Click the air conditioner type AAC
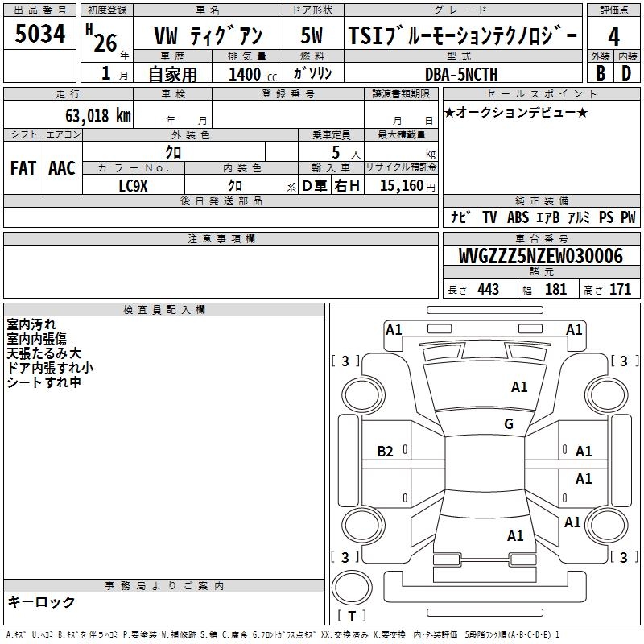Image resolution: width=644 pixels, height=644 pixels. pyautogui.click(x=62, y=168)
